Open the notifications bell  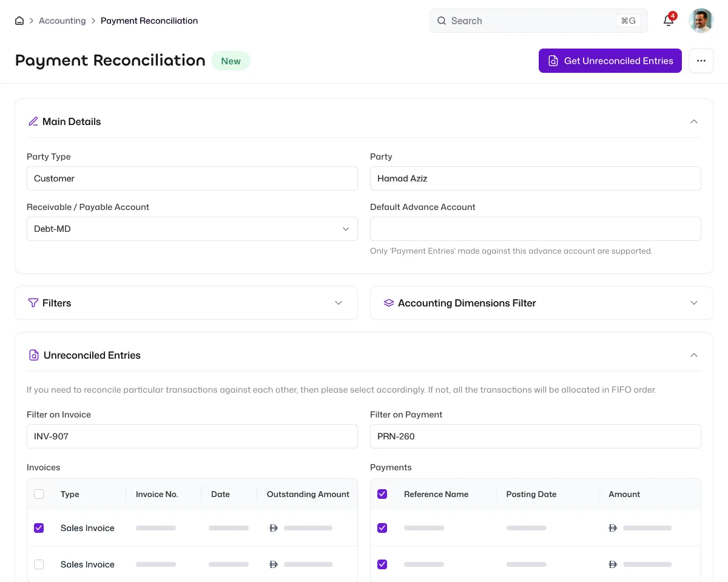(669, 21)
